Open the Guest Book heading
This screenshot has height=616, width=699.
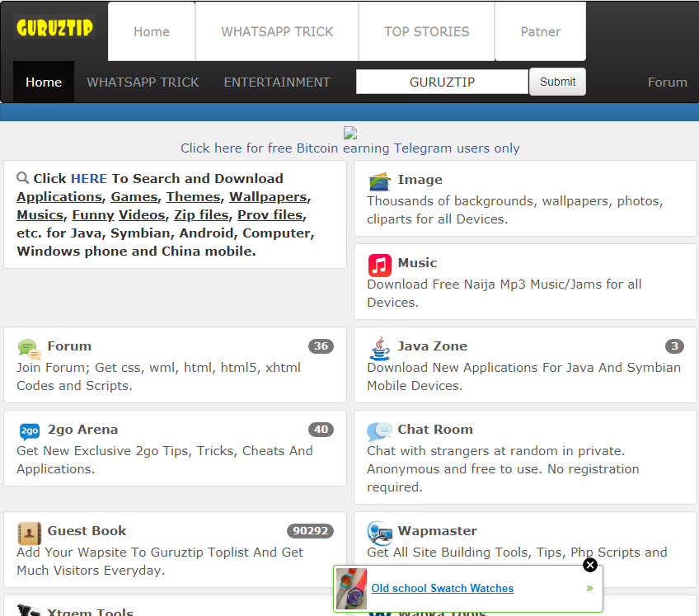coord(87,531)
